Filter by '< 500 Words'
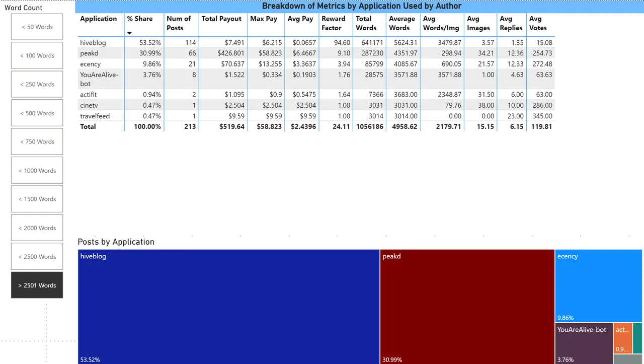This screenshot has width=644, height=364. [x=37, y=113]
